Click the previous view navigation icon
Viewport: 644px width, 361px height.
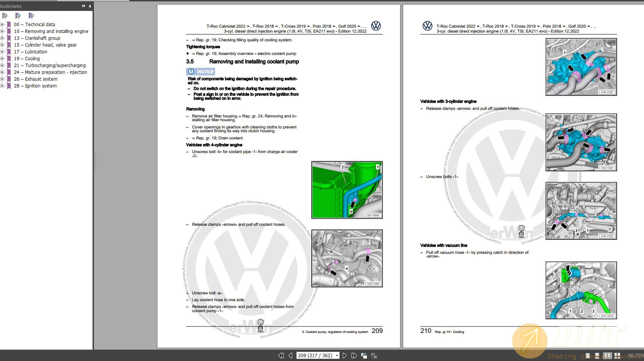pyautogui.click(x=364, y=355)
